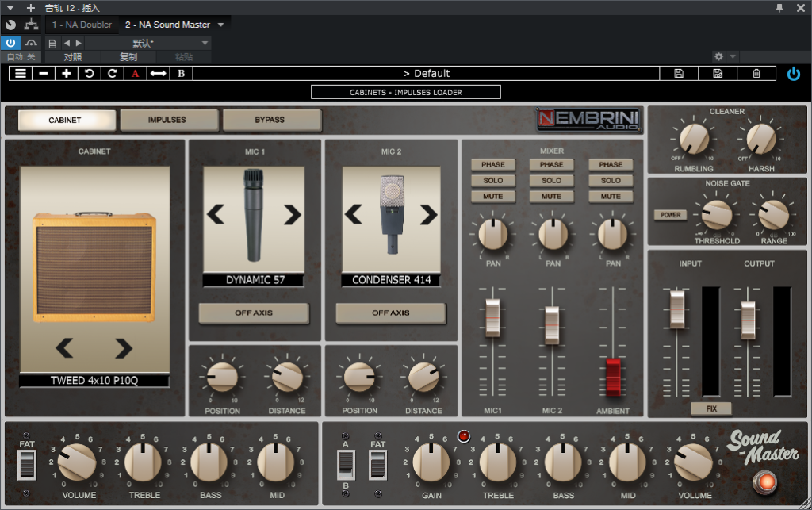
Task: Click the CABINETS - IMPULSES LOADER title button
Action: [406, 92]
